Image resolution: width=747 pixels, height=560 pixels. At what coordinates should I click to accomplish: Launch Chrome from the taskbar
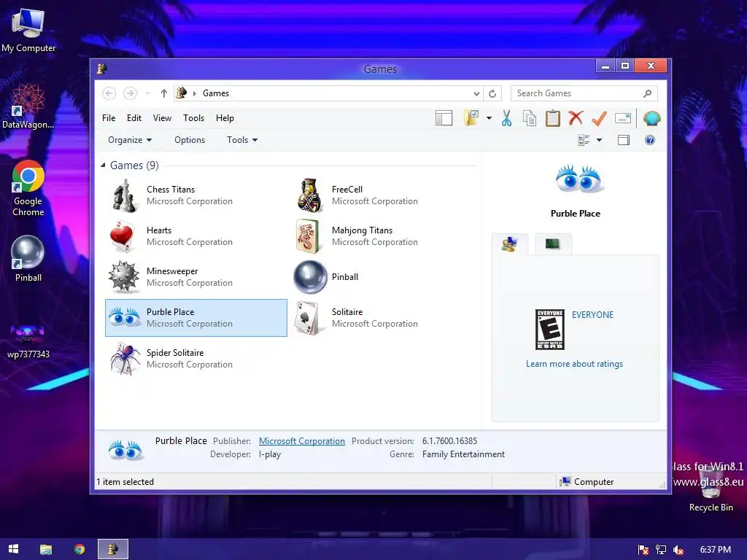80,549
